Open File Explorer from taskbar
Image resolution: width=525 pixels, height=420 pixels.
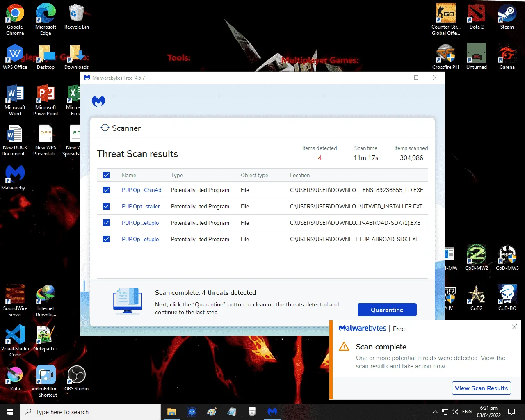click(172, 412)
